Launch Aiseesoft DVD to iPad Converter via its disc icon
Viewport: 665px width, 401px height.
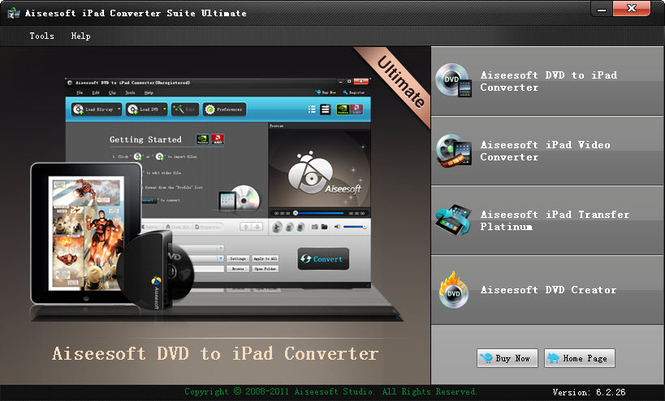point(453,80)
